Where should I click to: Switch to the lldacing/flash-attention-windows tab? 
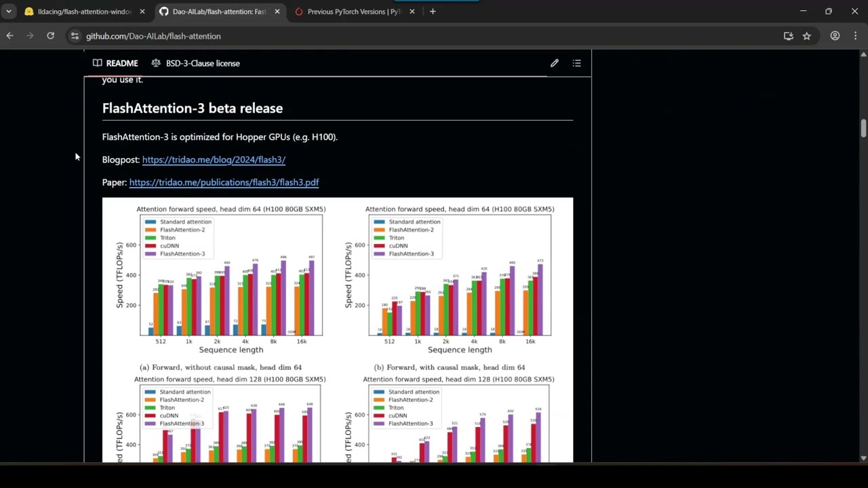click(x=85, y=12)
